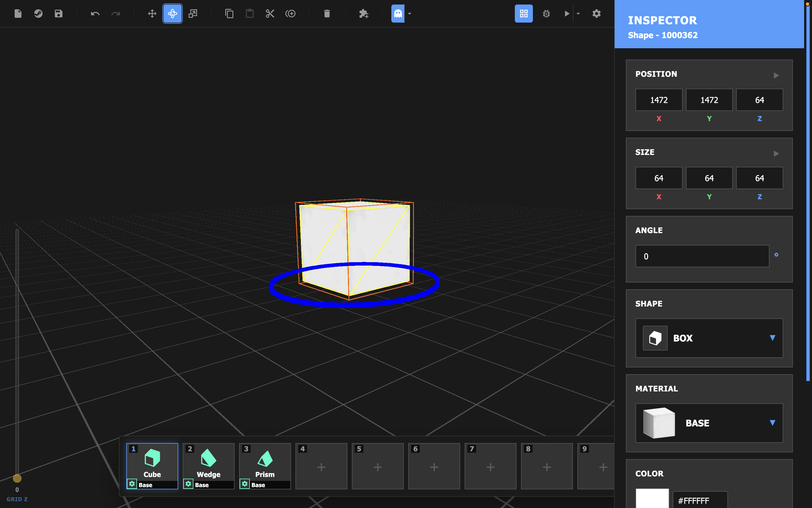Click the duplicate add icon

pos(290,14)
